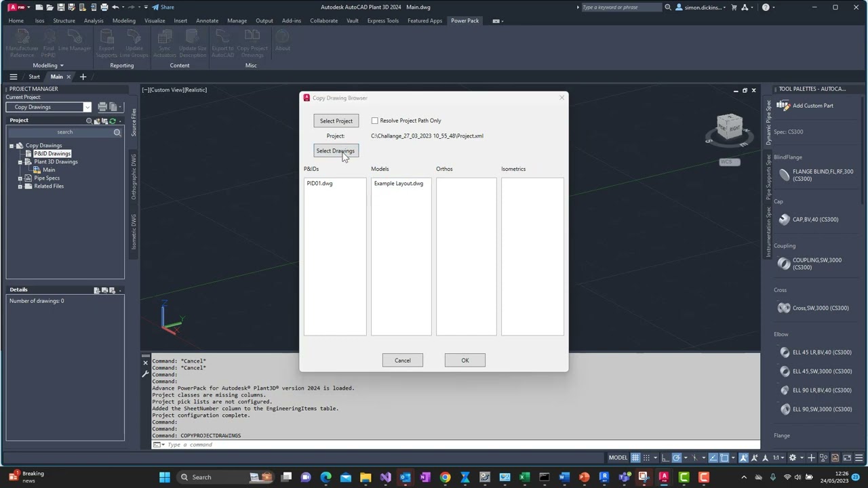The width and height of the screenshot is (868, 488).
Task: Expand the Modelling panel dropdown
Action: coord(47,66)
